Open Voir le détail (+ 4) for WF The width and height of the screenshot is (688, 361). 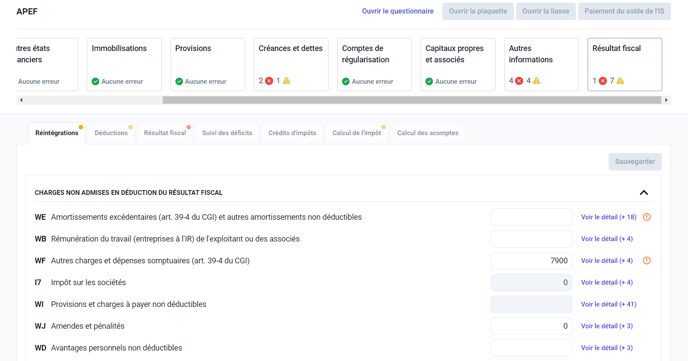pyautogui.click(x=607, y=261)
